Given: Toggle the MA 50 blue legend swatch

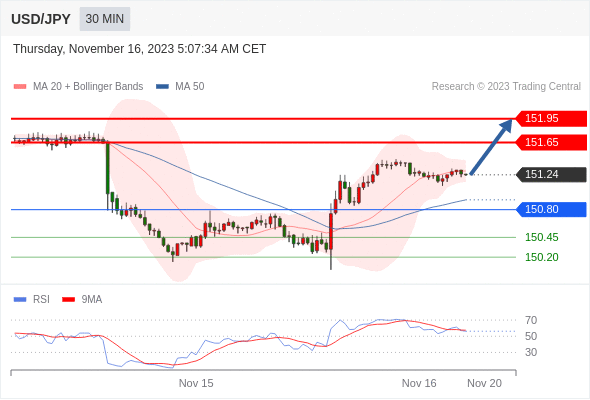Looking at the screenshot, I should tap(162, 87).
